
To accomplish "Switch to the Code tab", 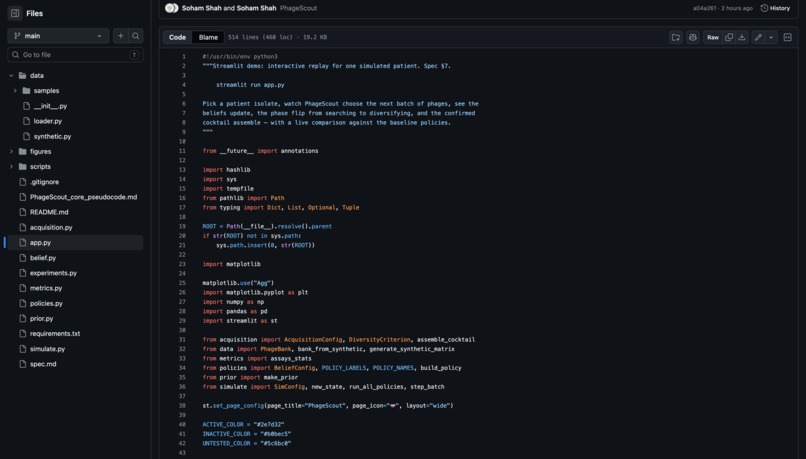I will point(177,37).
